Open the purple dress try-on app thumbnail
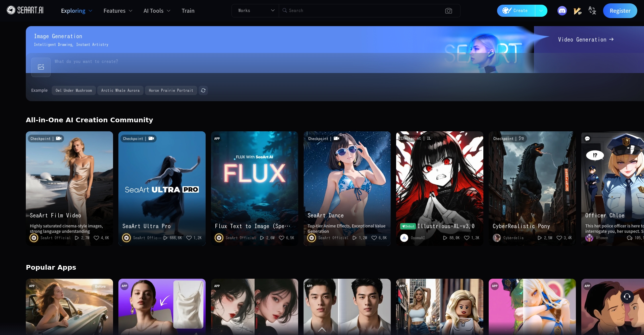This screenshot has height=335, width=644. point(162,307)
